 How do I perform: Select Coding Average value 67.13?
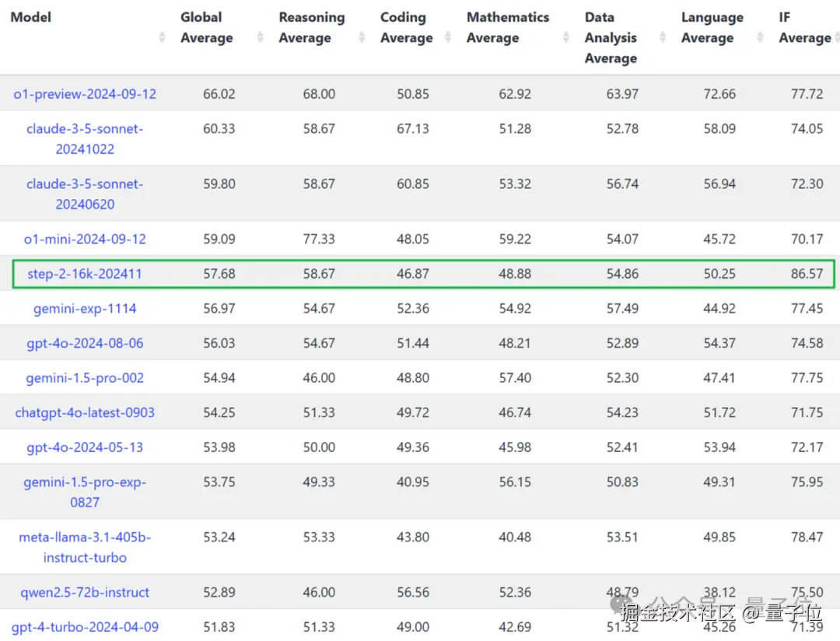point(413,128)
